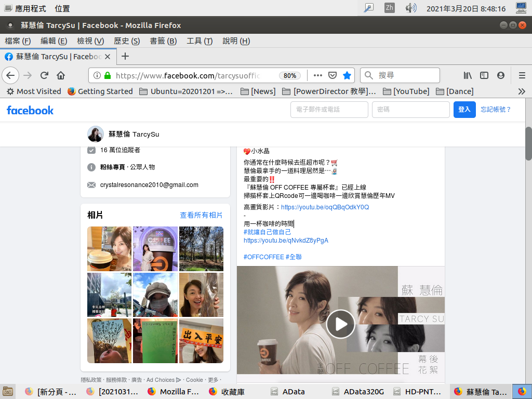Open the Library icon in toolbar
This screenshot has height=399, width=532.
pos(468,75)
